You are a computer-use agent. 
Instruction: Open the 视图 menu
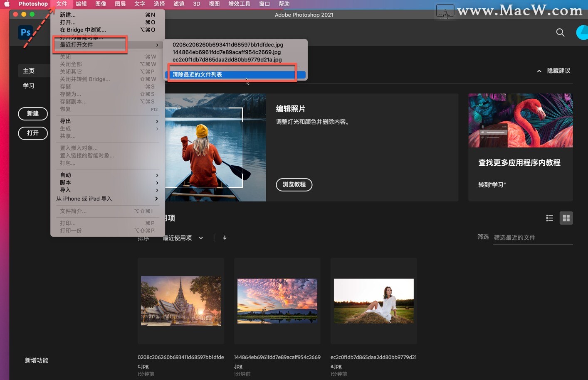[x=214, y=4]
